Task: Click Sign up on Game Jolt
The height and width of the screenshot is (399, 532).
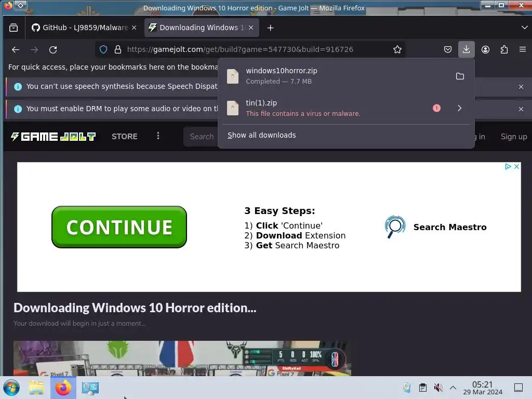Action: pos(514,137)
